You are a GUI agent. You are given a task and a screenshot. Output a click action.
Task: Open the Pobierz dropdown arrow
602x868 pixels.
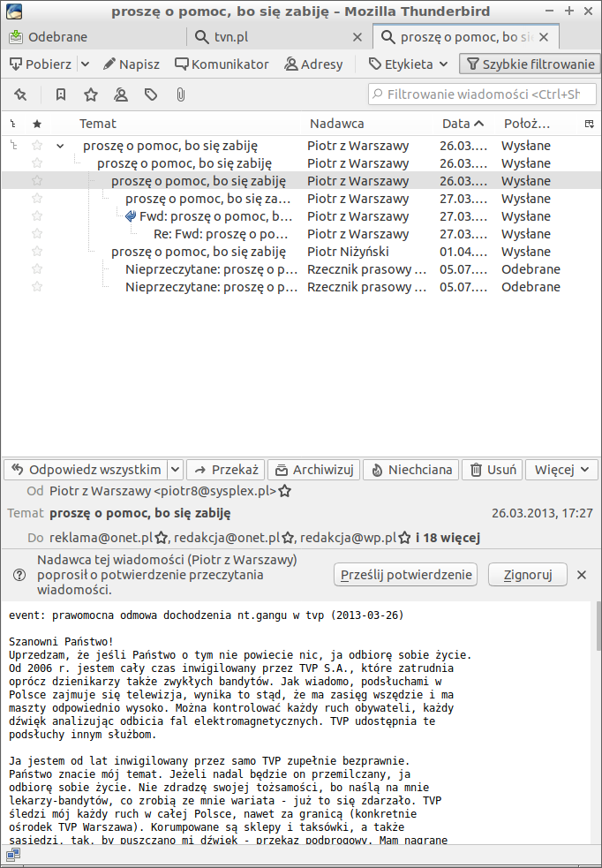coord(86,64)
